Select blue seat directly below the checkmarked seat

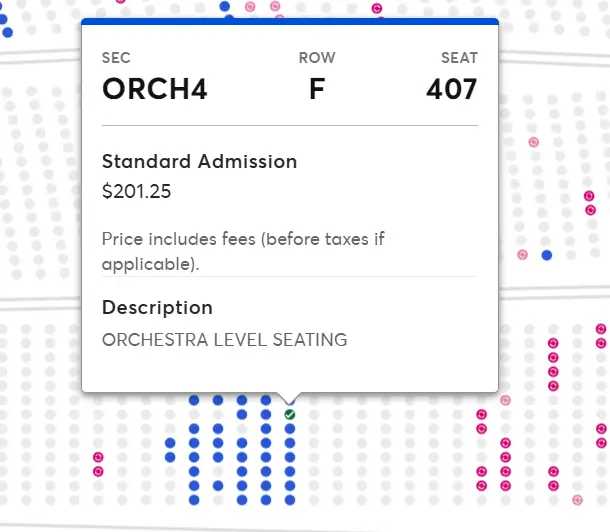tap(289, 429)
